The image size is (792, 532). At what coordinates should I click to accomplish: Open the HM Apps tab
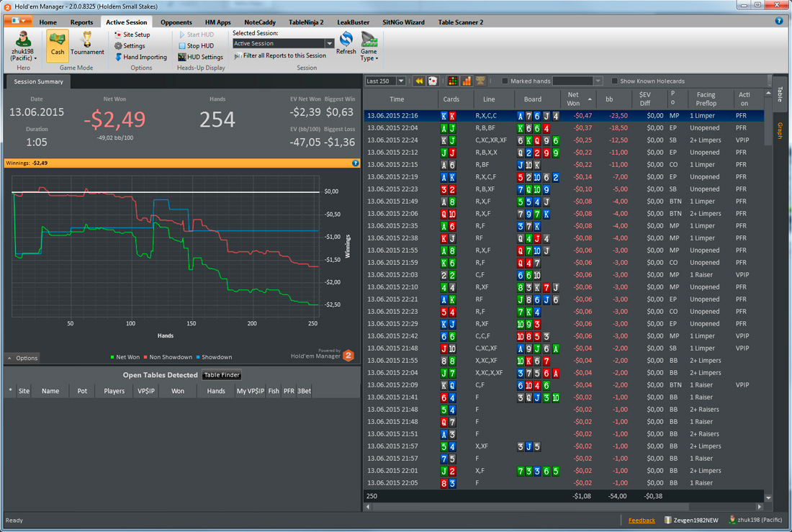point(217,22)
